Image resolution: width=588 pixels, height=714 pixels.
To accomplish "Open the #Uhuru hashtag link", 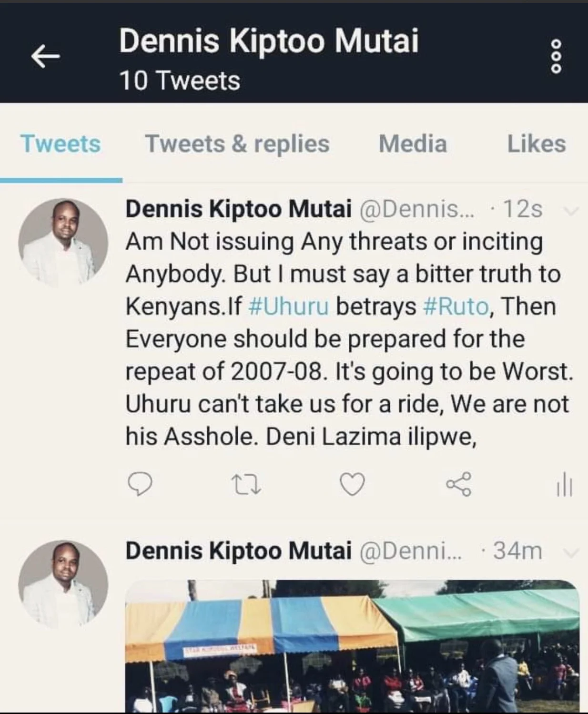I will coord(289,306).
